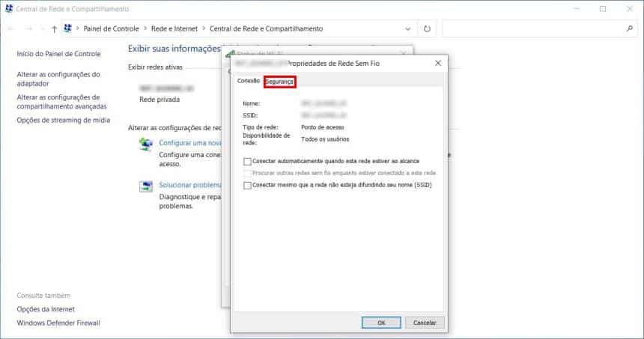Close the Propriedades de Rede Sem Fio dialog
The image size is (644, 339).
(x=437, y=64)
